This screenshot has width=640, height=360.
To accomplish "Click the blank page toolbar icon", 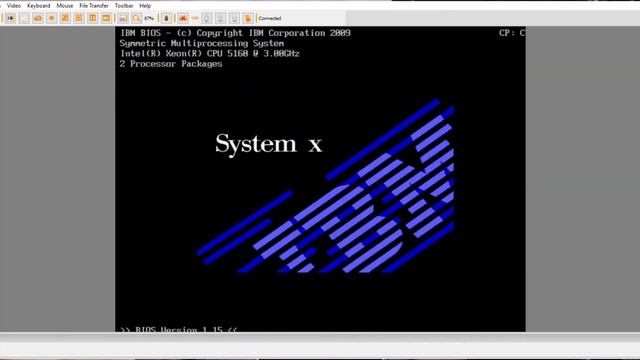I will (24, 18).
